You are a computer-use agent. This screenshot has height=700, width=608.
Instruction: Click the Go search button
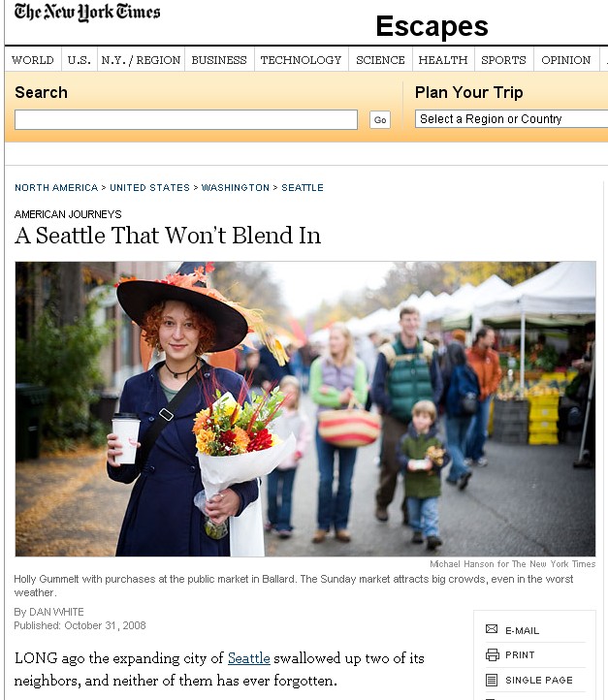tap(380, 119)
